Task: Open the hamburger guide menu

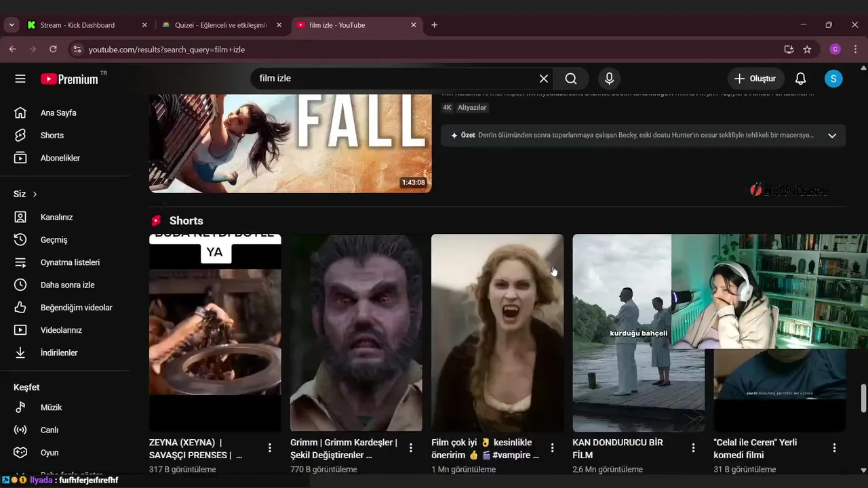Action: (x=20, y=79)
